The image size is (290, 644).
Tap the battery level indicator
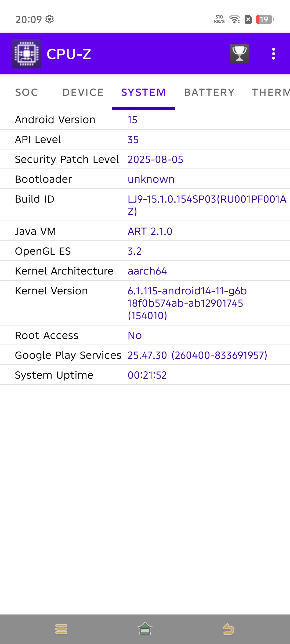click(x=264, y=19)
